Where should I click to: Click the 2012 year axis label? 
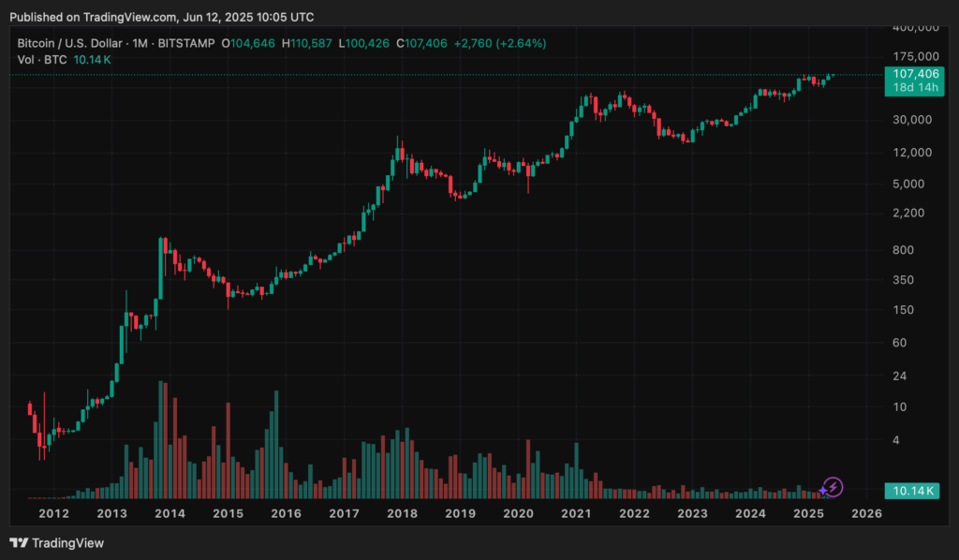coord(53,513)
